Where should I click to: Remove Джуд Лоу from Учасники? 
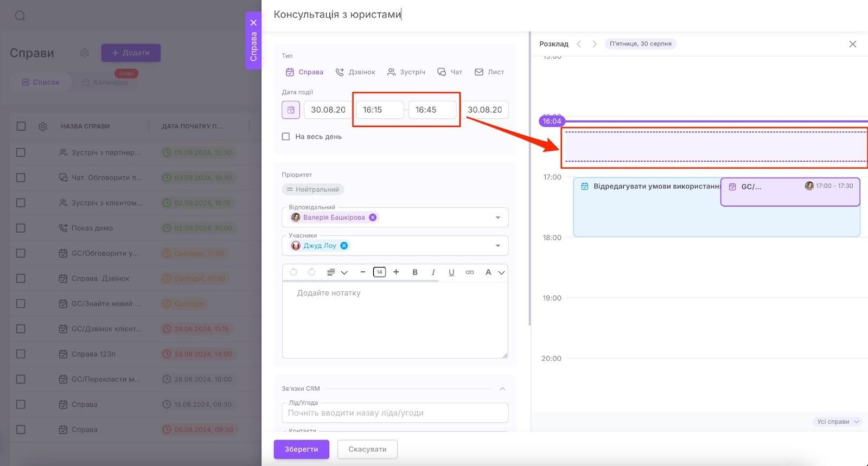point(344,246)
